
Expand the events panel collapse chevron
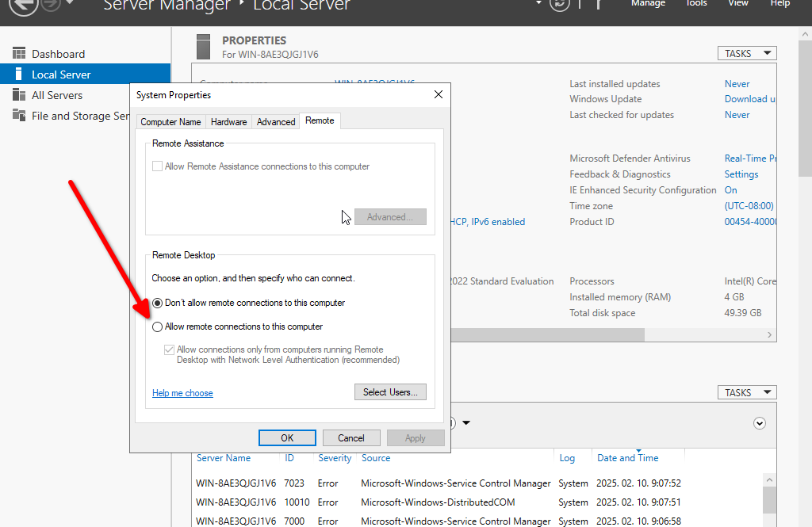760,423
